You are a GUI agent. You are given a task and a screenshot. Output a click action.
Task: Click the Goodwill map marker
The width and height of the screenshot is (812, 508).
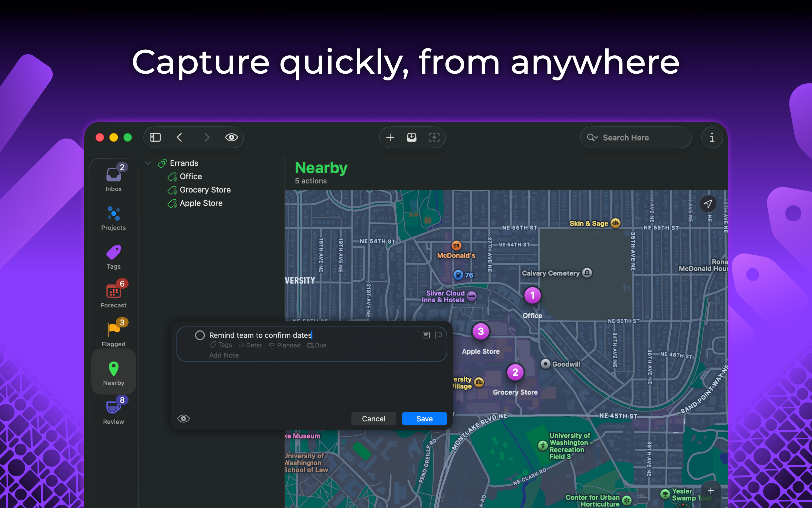click(545, 364)
